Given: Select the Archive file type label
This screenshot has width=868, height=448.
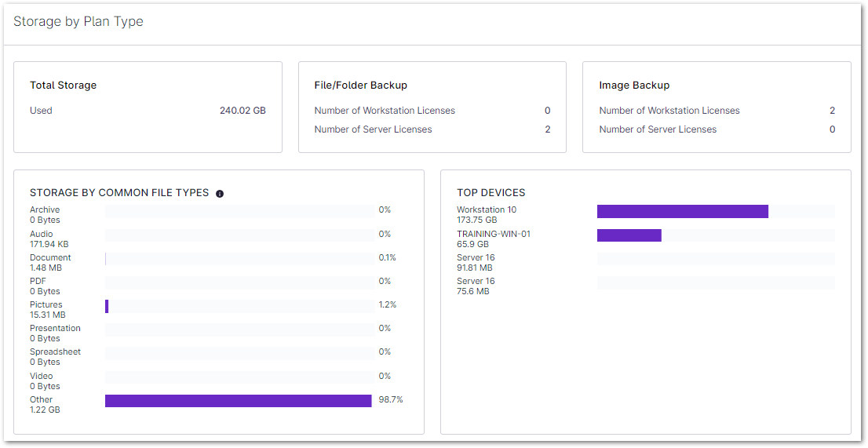Looking at the screenshot, I should coord(45,209).
